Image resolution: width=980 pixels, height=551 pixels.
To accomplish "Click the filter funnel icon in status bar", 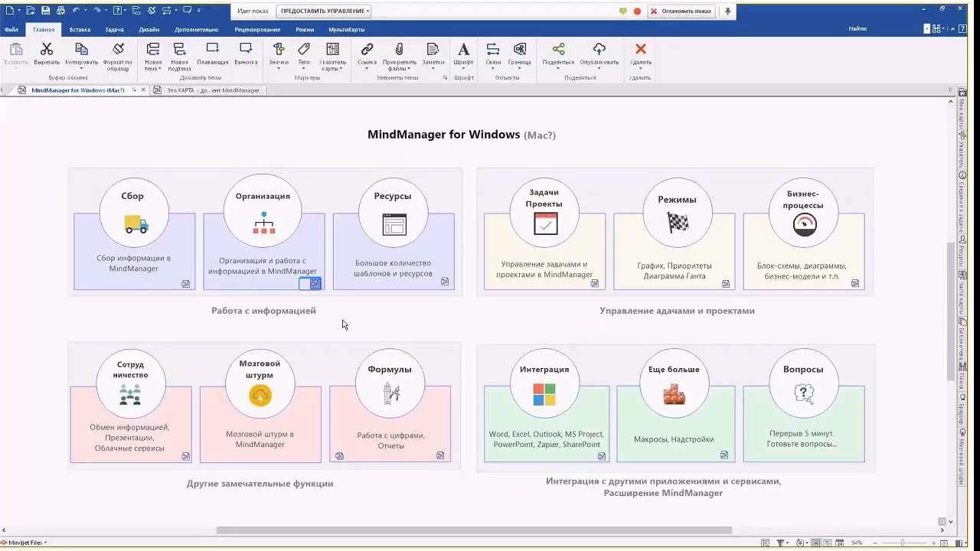I will (780, 543).
